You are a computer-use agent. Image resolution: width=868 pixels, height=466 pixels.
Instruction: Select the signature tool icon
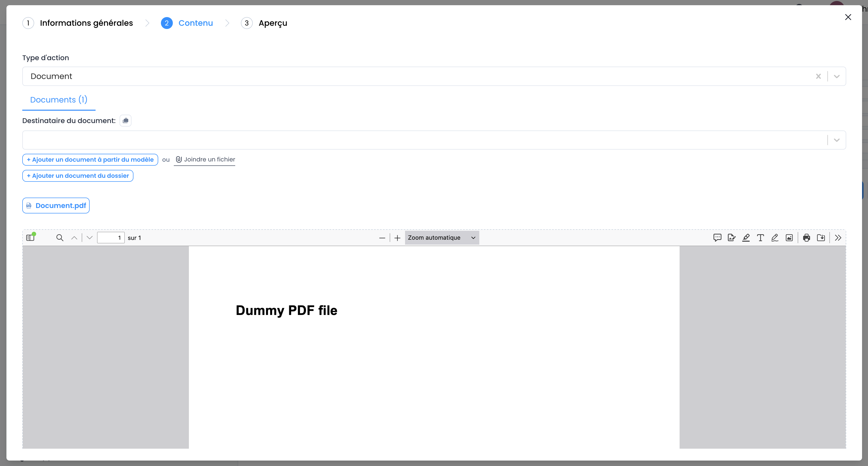732,237
